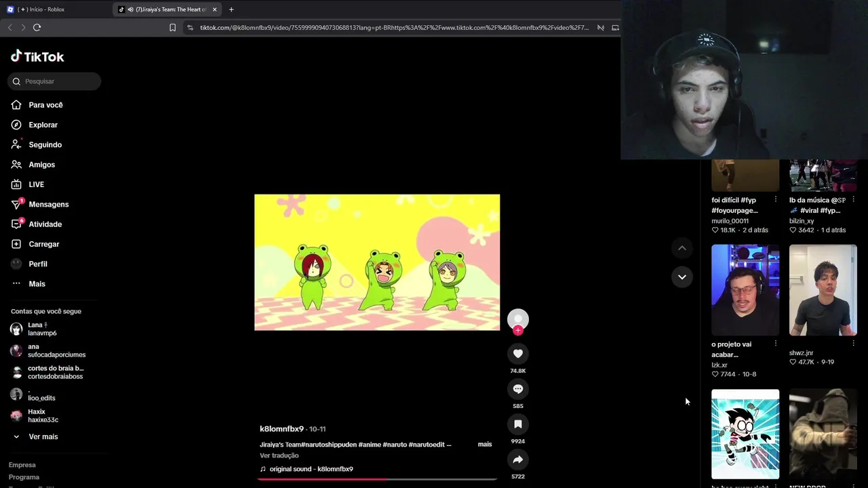Open a new browser tab
868x488 pixels.
coord(231,9)
